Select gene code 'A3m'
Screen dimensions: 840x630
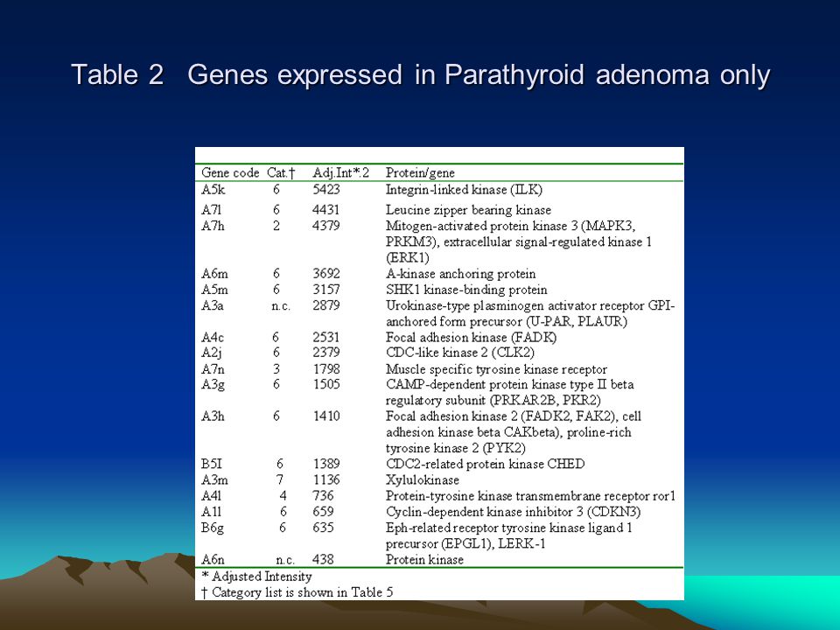[x=215, y=480]
